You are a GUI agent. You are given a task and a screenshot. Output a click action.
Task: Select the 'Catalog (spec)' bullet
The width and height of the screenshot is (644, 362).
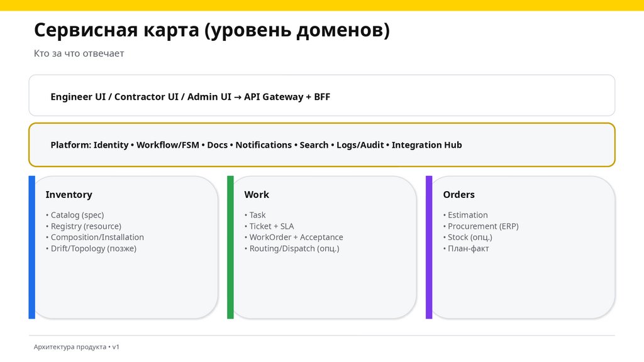pos(75,215)
